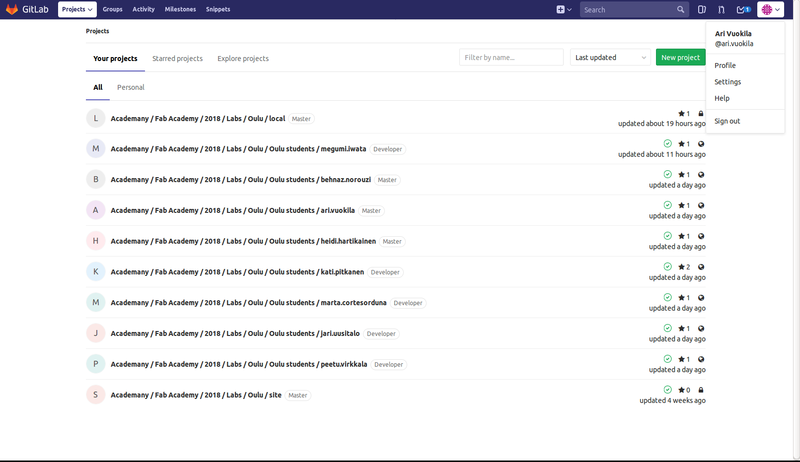Open the Last updated sort dropdown
800x462 pixels.
(610, 58)
